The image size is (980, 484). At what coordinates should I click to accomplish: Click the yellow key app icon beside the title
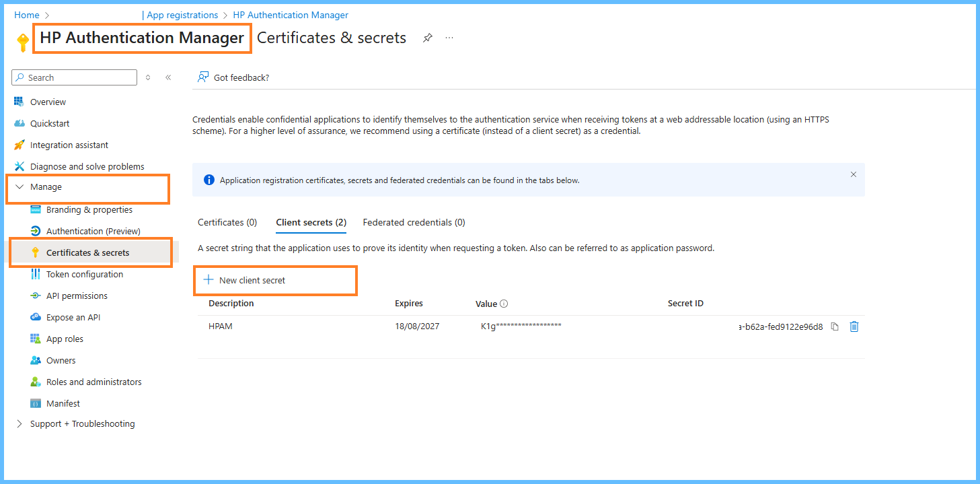coord(23,43)
